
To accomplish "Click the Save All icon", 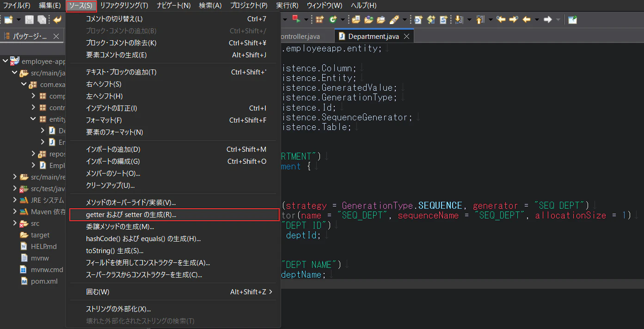I will point(42,19).
